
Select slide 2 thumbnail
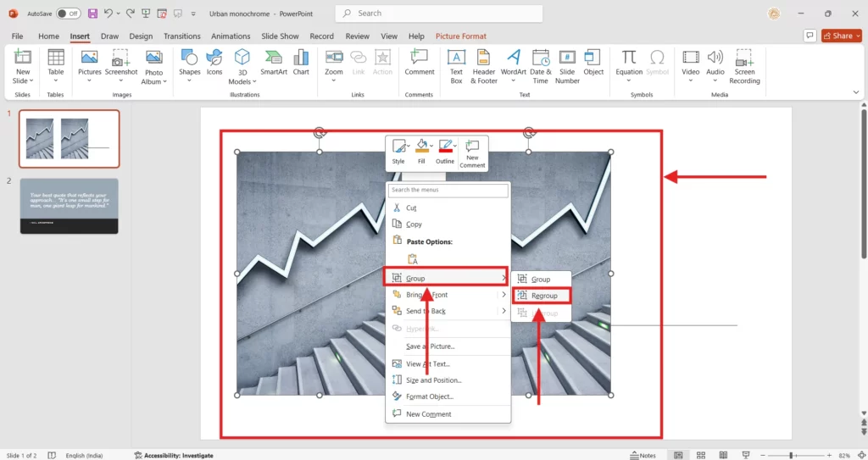(70, 206)
